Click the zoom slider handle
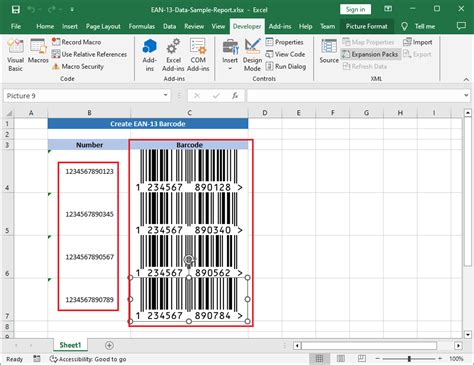This screenshot has width=474, height=365. [409, 359]
